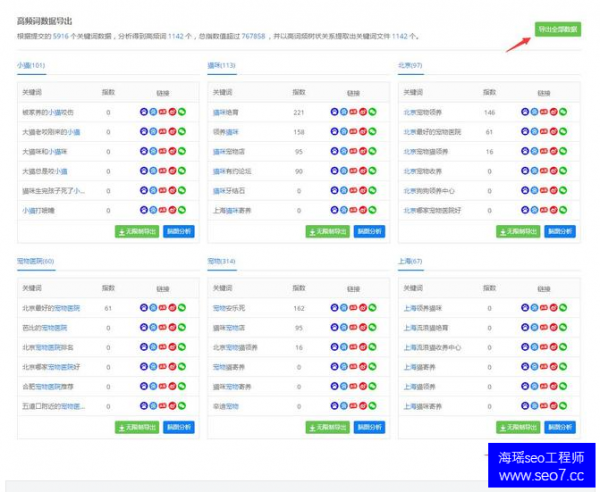Open the 猫咪(113) group tab
The width and height of the screenshot is (600, 492).
[x=222, y=65]
